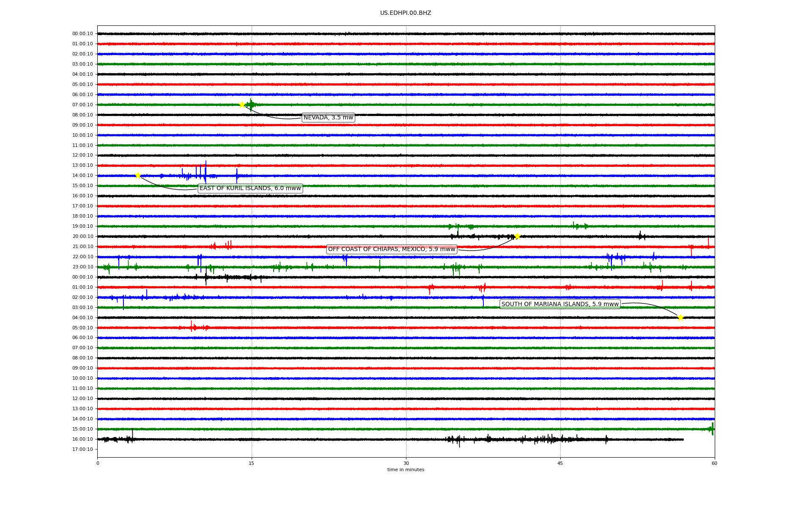Select the SOUTH OF MARIANA ISLANDS, 5.9 mww label

[560, 304]
